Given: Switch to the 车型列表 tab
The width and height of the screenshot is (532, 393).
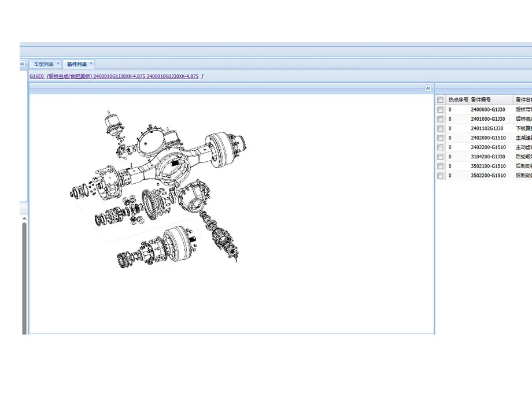Looking at the screenshot, I should pyautogui.click(x=43, y=64).
